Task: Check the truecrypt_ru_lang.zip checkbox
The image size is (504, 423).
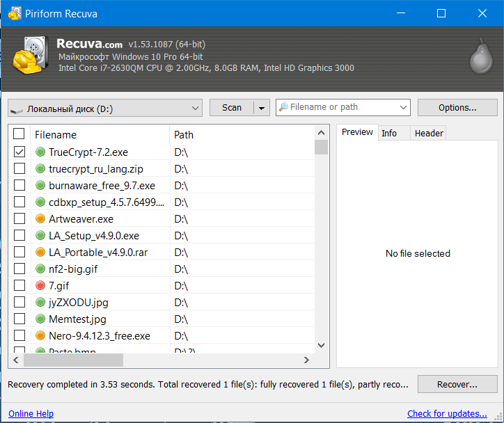Action: click(19, 168)
